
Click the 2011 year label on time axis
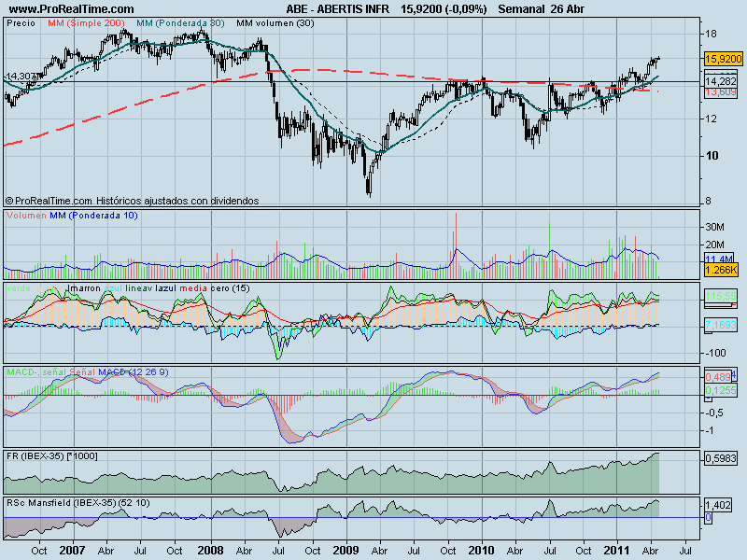[616, 551]
